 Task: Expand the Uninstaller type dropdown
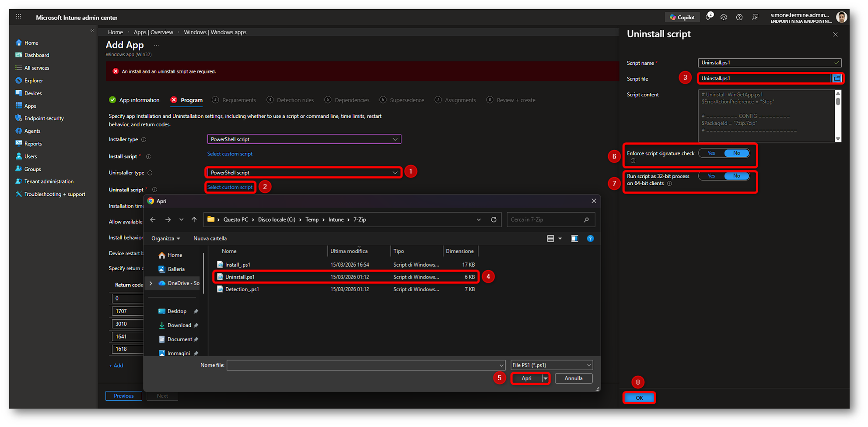click(304, 173)
